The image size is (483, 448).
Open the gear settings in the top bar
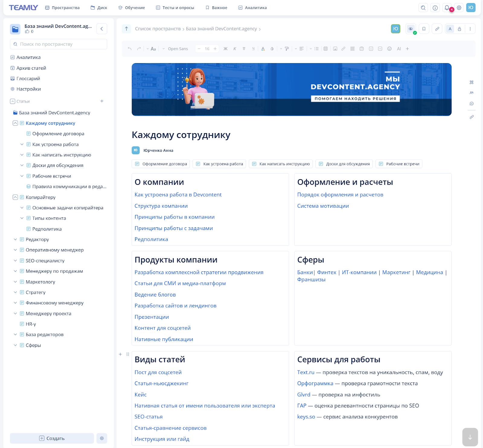tap(459, 8)
